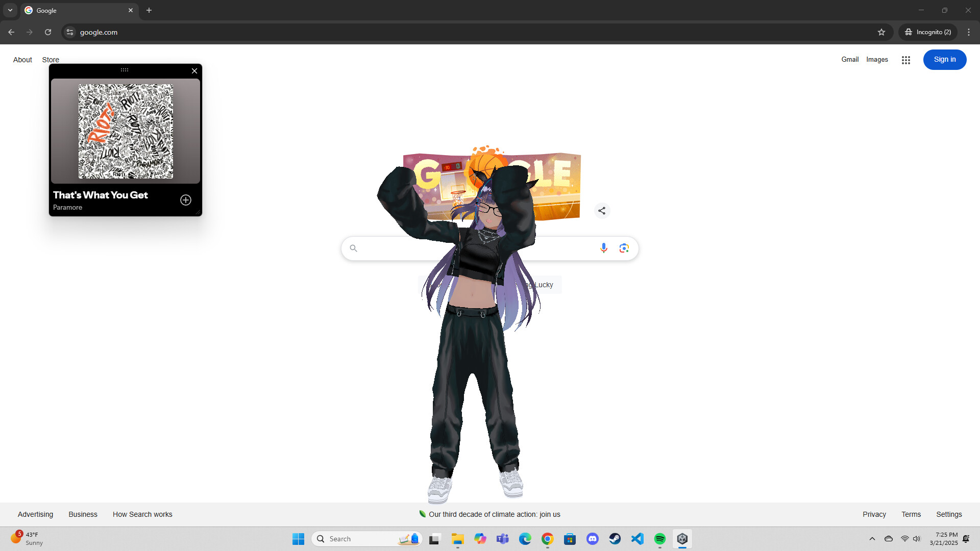The image size is (980, 551).
Task: Expand hidden system tray icons
Action: [872, 538]
